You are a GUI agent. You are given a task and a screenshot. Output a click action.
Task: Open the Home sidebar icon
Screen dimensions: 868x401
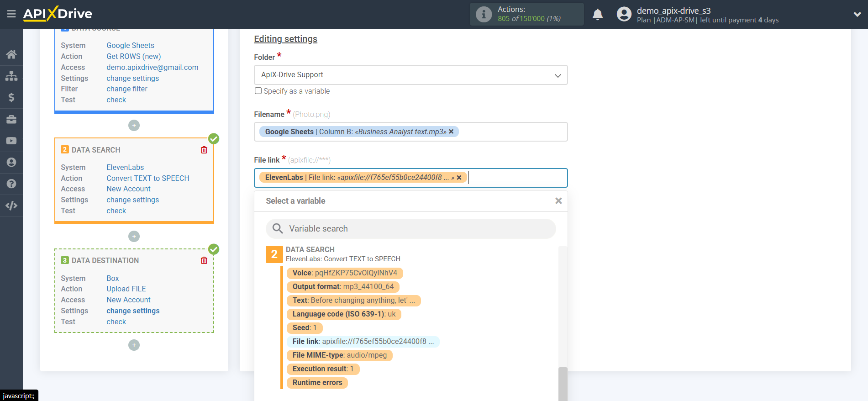click(11, 54)
